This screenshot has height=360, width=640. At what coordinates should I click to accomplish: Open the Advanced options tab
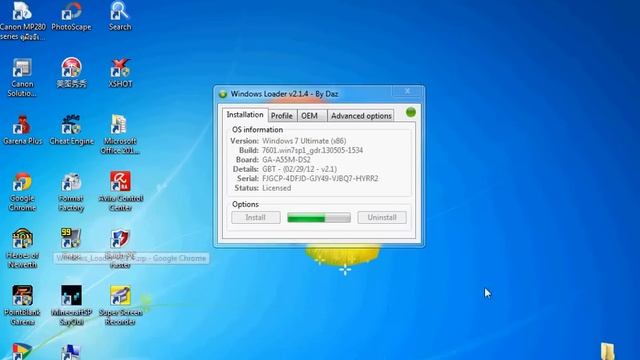coord(361,116)
